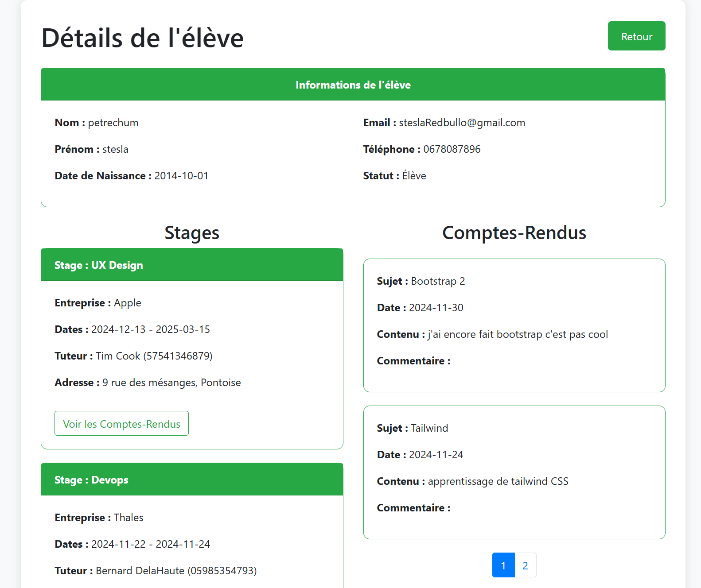Go to page 2 of Comptes-Rendus
Screen dimensions: 701x588
pyautogui.click(x=525, y=565)
